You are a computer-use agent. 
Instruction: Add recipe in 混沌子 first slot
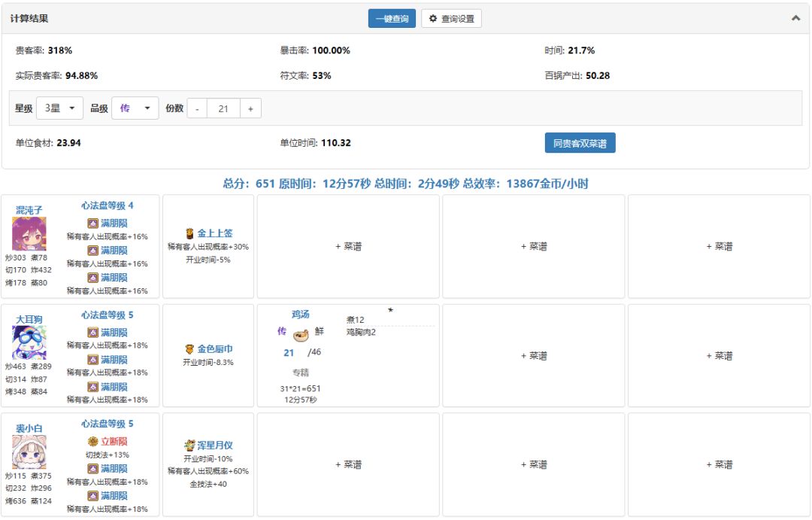(348, 246)
